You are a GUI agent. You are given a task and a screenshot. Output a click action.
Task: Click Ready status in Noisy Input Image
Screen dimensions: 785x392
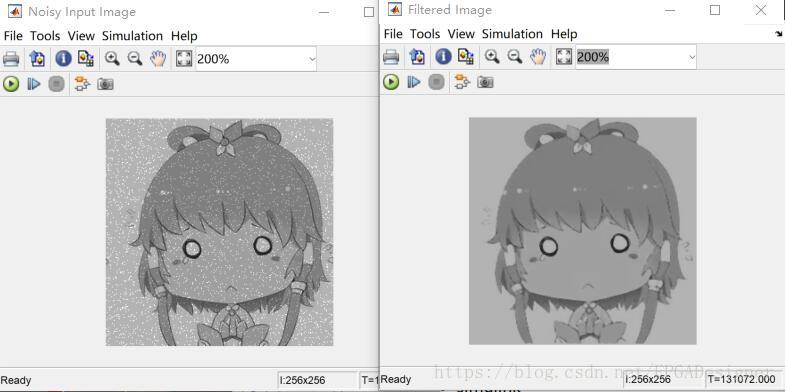click(16, 380)
